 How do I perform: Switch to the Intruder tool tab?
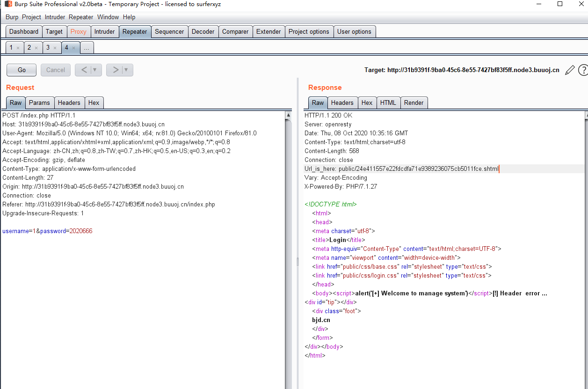[x=104, y=32]
